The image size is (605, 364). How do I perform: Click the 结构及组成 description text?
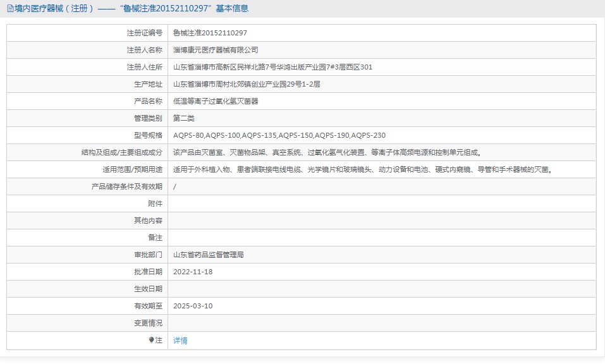tap(327, 152)
